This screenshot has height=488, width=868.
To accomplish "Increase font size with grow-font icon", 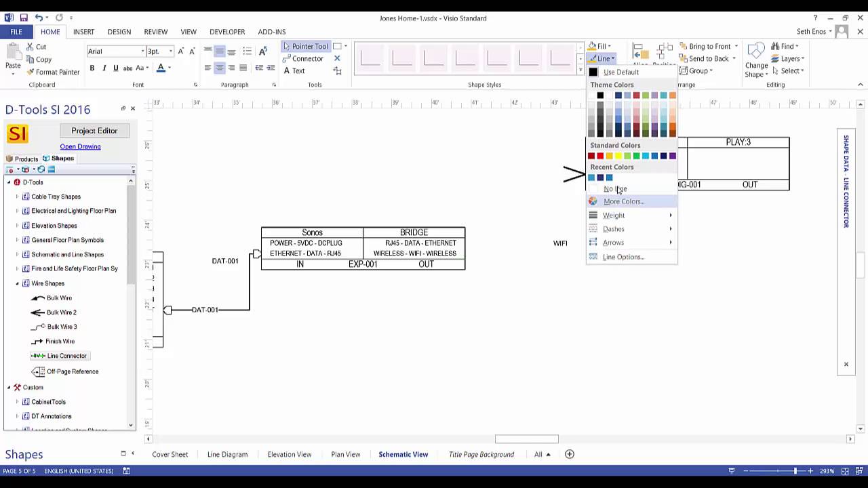I will click(x=182, y=52).
